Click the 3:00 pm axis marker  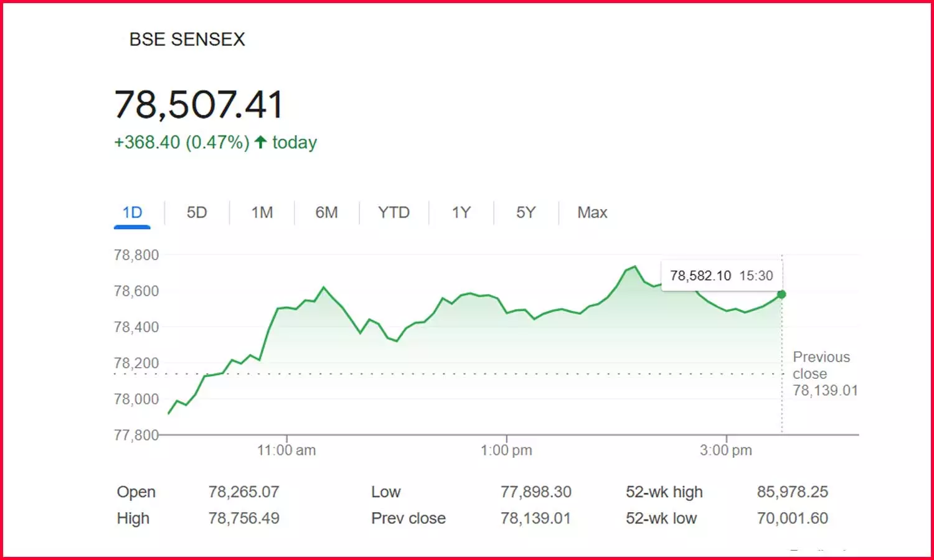pos(726,450)
